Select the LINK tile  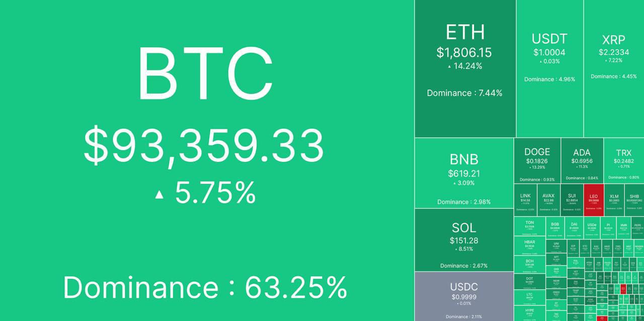525,200
